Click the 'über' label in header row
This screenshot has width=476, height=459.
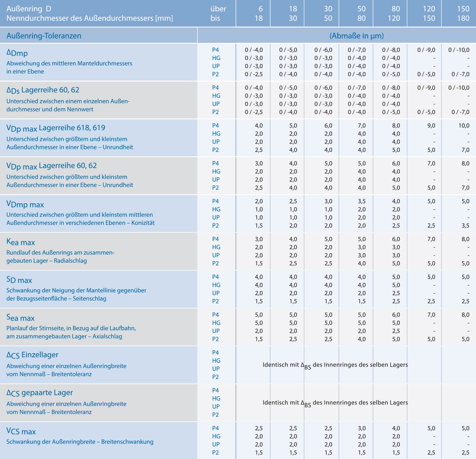tap(218, 9)
